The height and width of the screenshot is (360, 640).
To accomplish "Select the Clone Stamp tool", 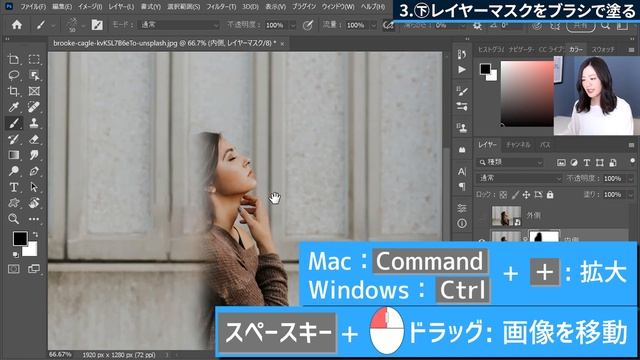I will (x=34, y=123).
